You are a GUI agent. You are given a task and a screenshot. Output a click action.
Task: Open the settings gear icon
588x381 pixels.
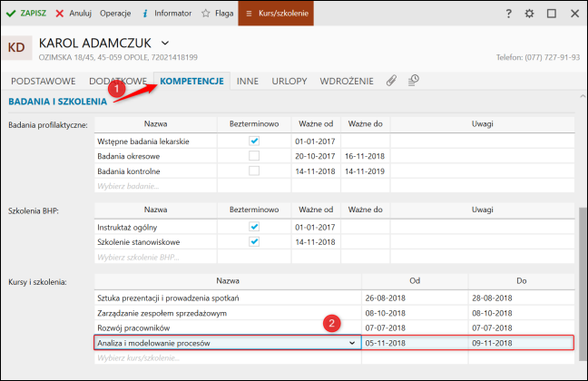[x=529, y=14]
